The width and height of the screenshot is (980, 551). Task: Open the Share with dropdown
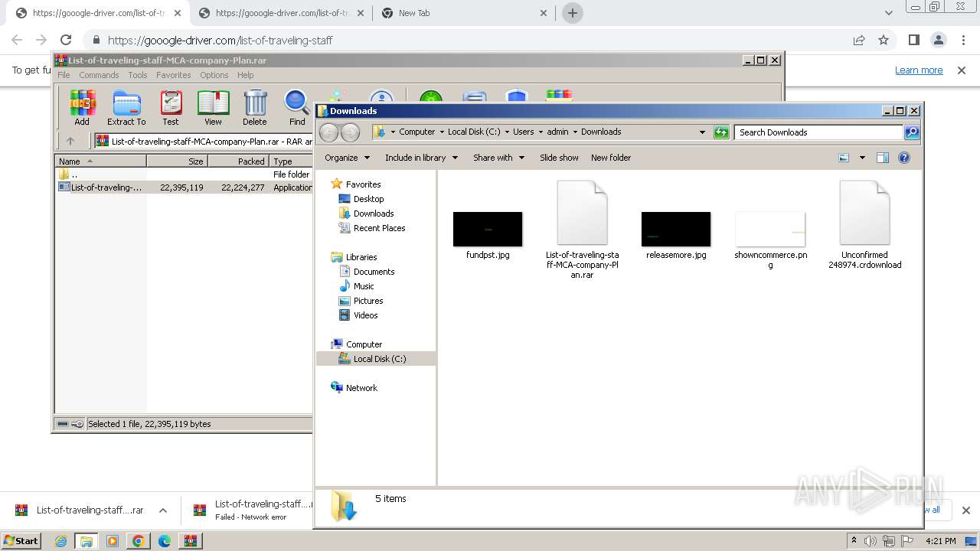click(498, 158)
